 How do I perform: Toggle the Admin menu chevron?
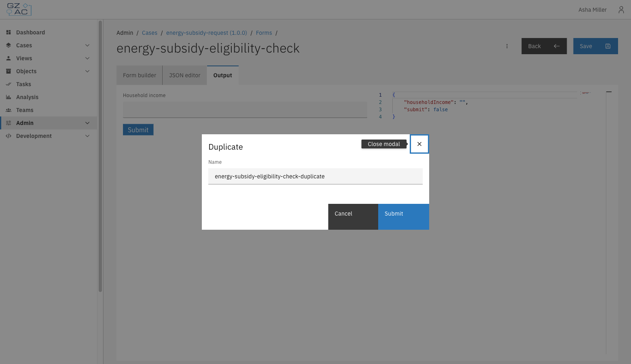87,123
